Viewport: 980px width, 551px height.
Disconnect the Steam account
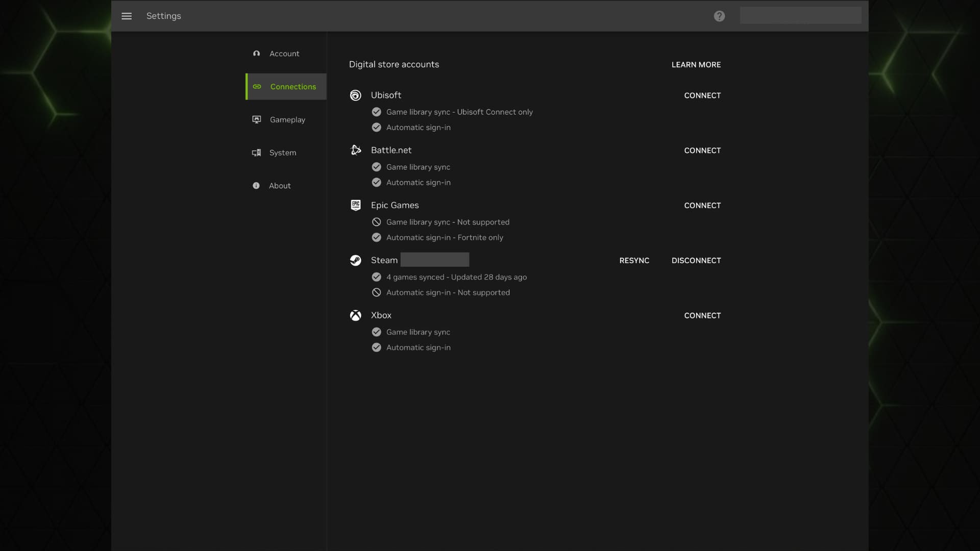point(696,260)
